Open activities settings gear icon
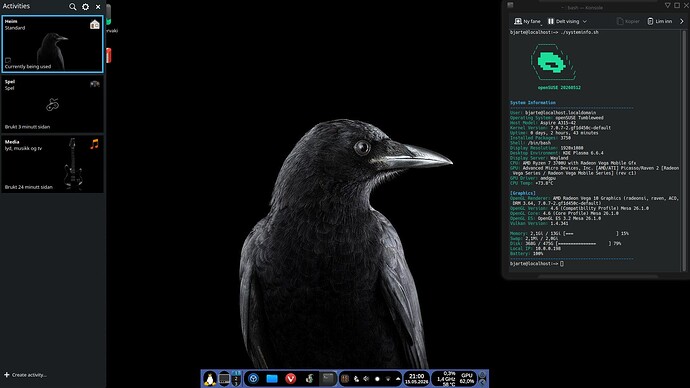The width and height of the screenshot is (690, 388). coord(85,7)
